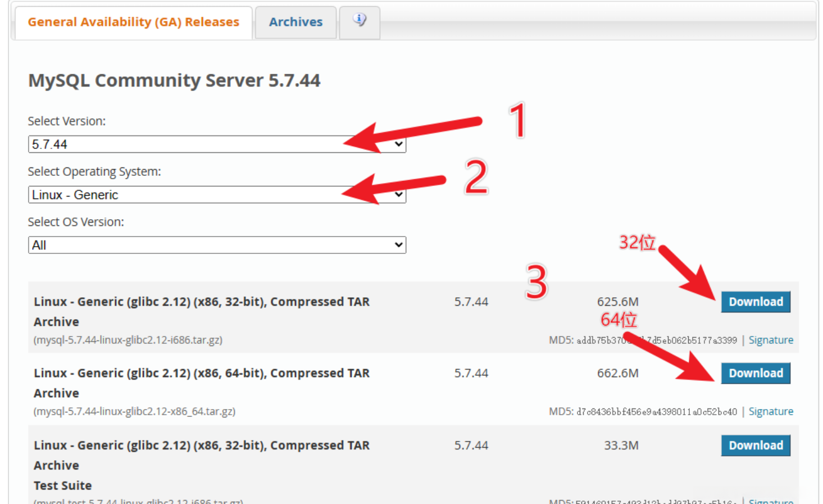Click the MD5 hash of the 64-bit archive
Image resolution: width=823 pixels, height=504 pixels.
coord(657,412)
